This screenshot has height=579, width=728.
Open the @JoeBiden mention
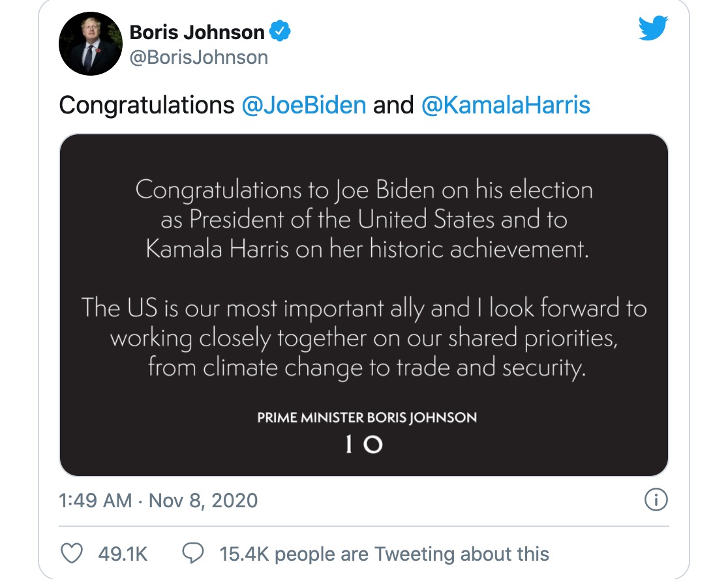click(x=303, y=105)
